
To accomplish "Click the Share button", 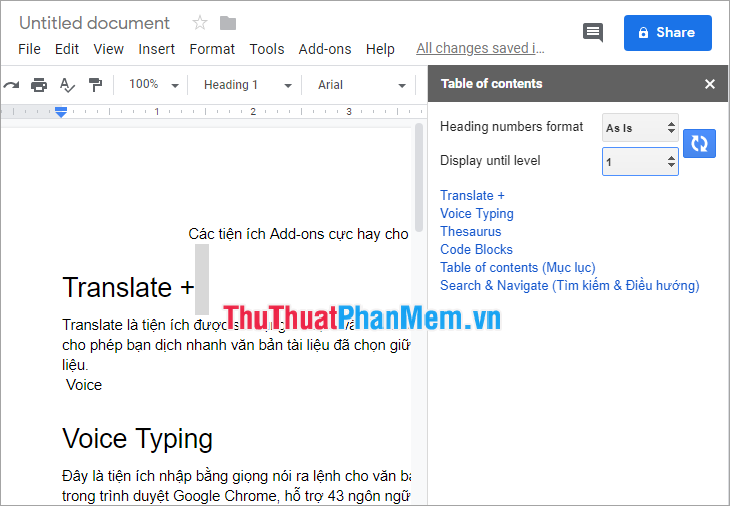I will (x=668, y=33).
